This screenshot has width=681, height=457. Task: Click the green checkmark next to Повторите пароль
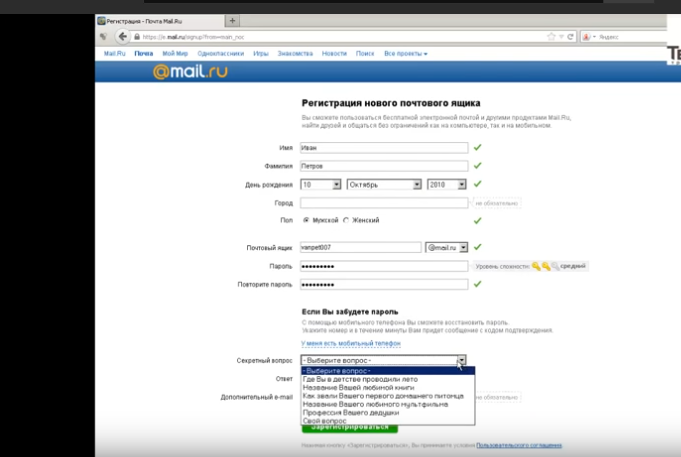(x=477, y=284)
